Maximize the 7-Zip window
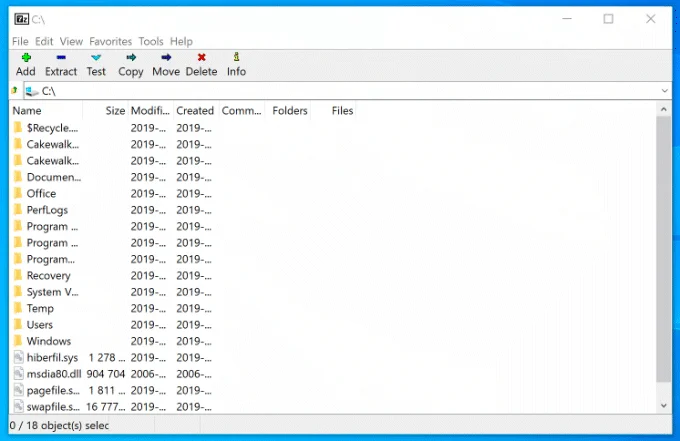This screenshot has width=680, height=441. (x=608, y=19)
